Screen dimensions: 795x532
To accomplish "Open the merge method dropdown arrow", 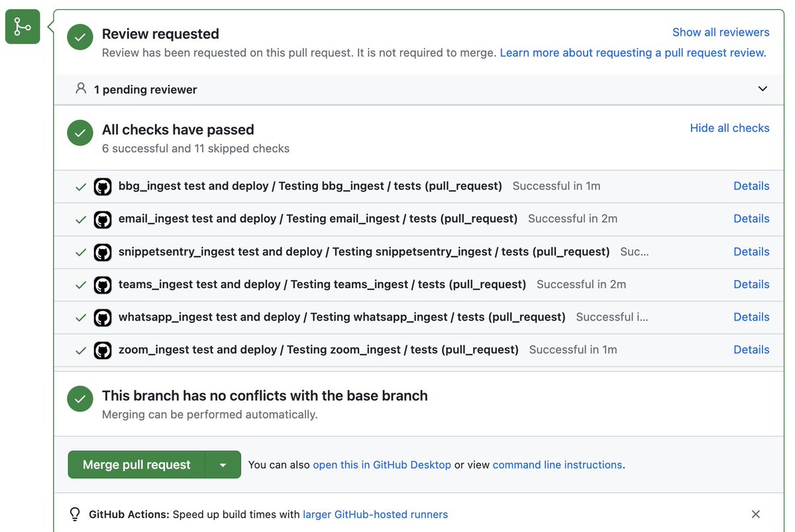I will click(223, 465).
